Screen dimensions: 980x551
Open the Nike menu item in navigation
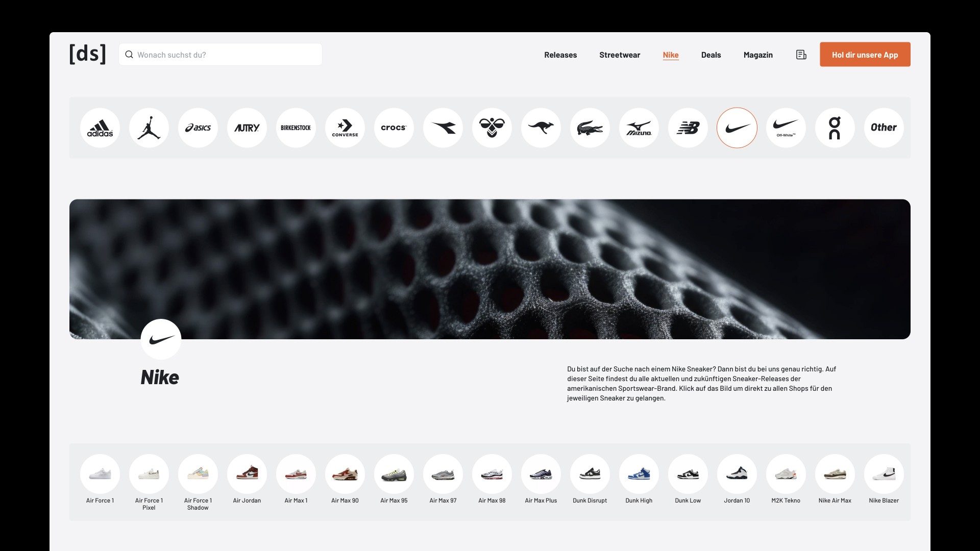pos(671,55)
